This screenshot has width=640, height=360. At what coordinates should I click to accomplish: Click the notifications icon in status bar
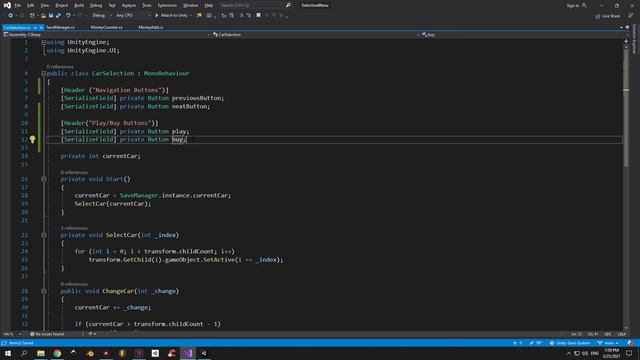(631, 343)
